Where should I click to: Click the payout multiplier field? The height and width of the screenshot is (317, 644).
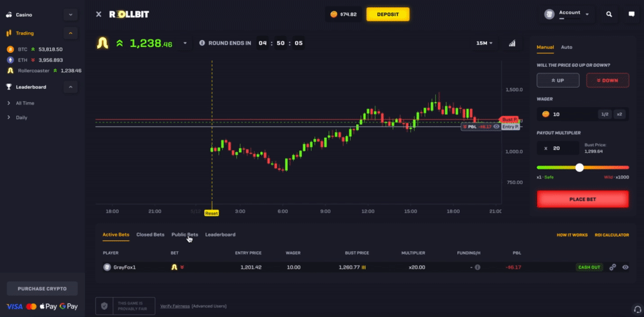558,148
